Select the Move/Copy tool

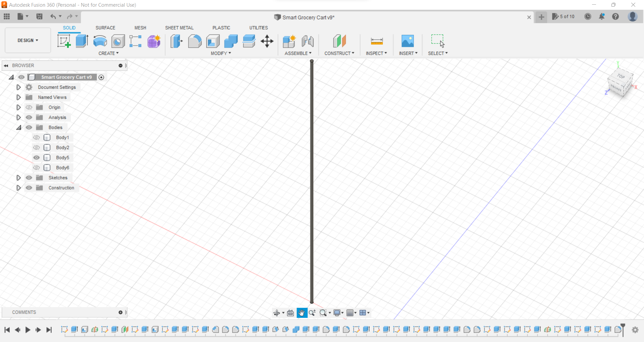click(x=267, y=41)
